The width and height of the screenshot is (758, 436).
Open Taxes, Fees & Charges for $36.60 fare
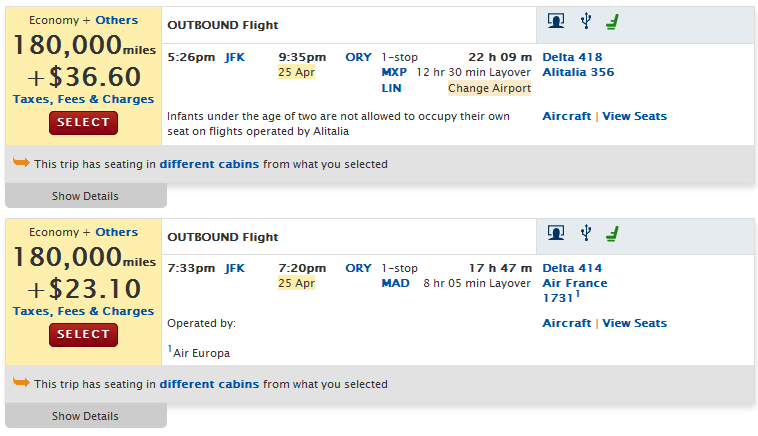(x=83, y=99)
